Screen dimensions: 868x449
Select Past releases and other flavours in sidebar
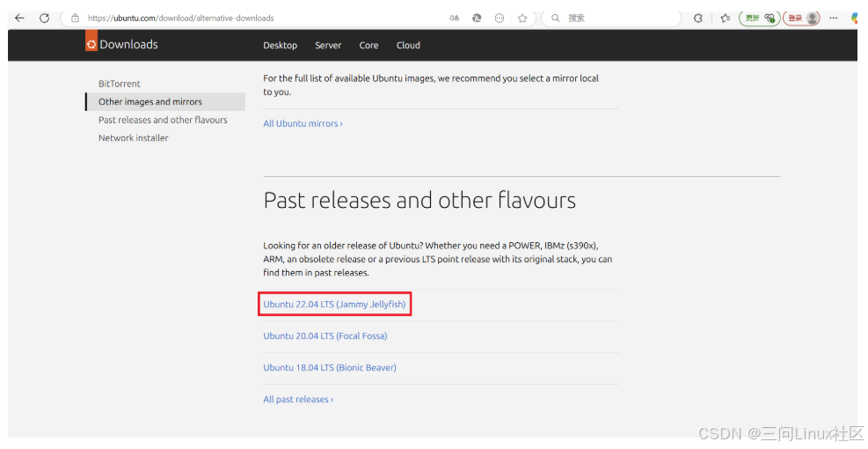click(163, 120)
